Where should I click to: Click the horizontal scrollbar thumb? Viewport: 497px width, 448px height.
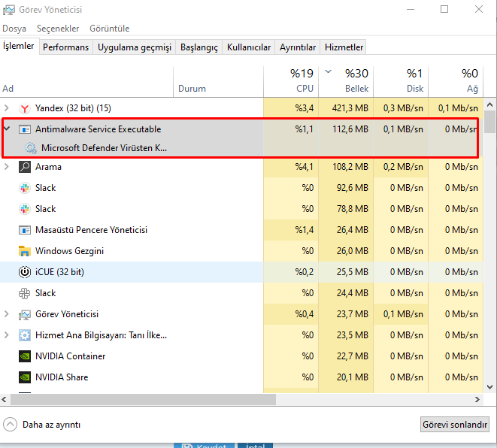tap(144, 400)
